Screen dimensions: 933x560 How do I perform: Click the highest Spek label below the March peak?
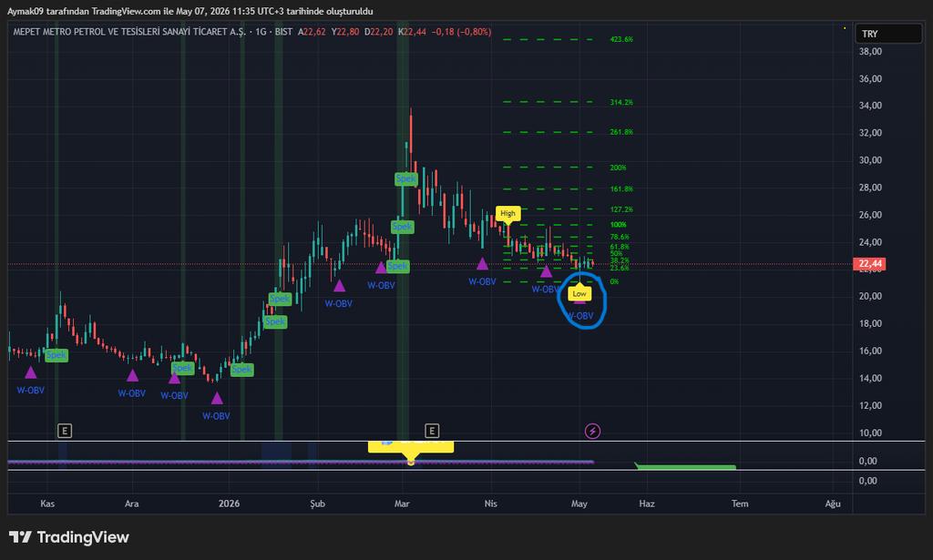pyautogui.click(x=405, y=178)
